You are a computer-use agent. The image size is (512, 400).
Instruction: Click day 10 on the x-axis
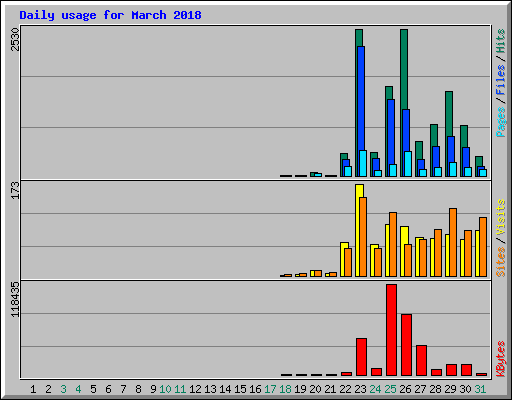165,389
